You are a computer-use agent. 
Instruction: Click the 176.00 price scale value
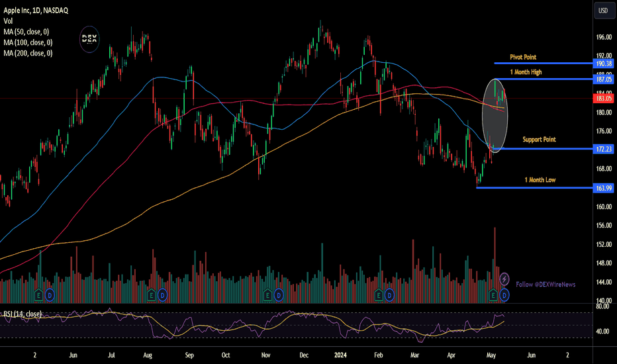pos(604,131)
